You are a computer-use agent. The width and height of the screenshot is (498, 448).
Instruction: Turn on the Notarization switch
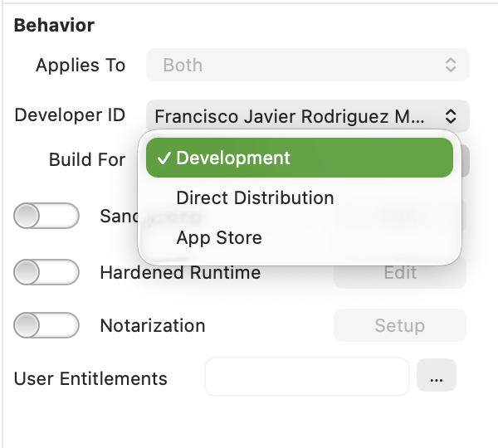pos(46,326)
